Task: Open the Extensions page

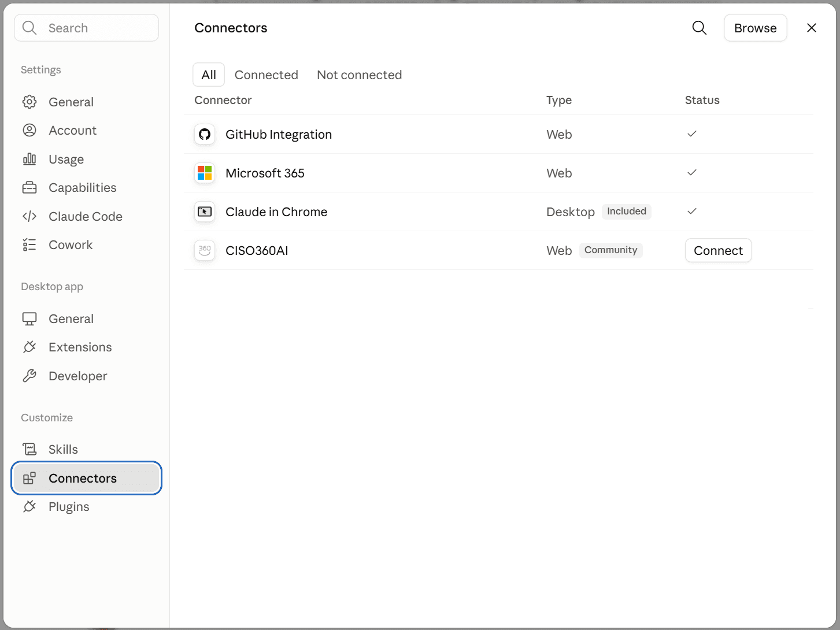Action: click(86, 347)
